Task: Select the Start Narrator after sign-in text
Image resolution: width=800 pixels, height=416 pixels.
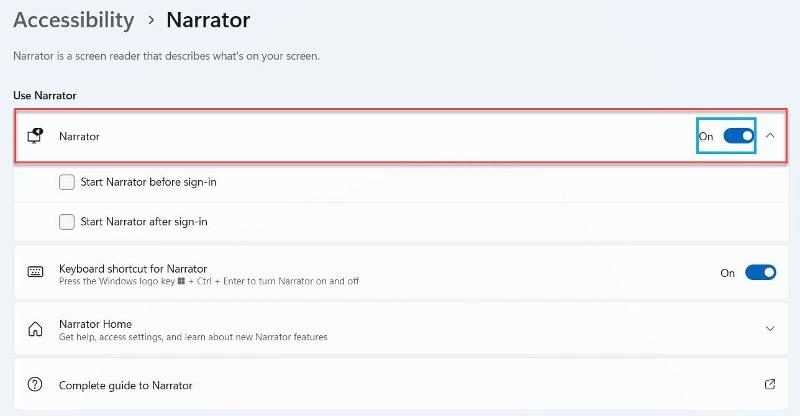Action: [144, 222]
